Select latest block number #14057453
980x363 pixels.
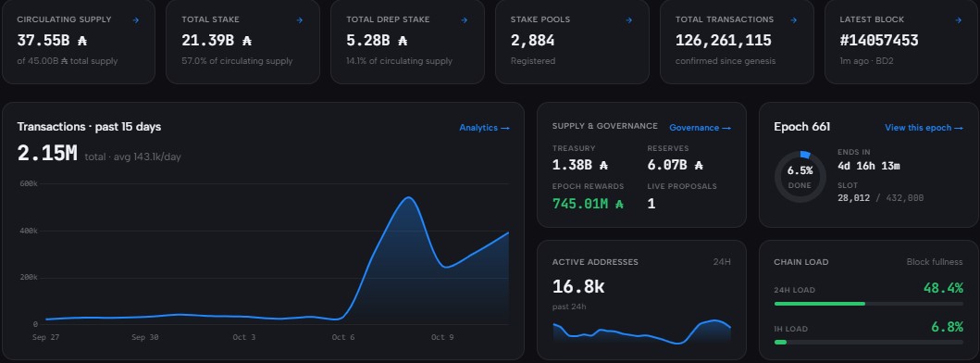tap(879, 41)
